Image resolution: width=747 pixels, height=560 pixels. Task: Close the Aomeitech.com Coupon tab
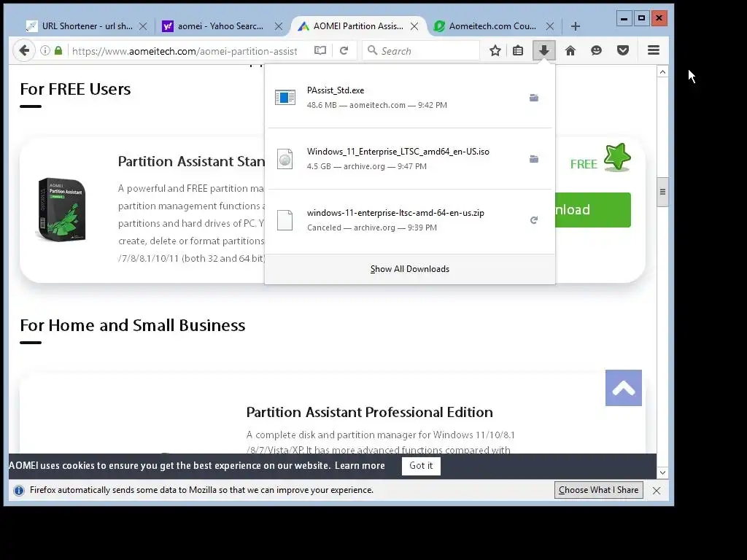coord(550,26)
